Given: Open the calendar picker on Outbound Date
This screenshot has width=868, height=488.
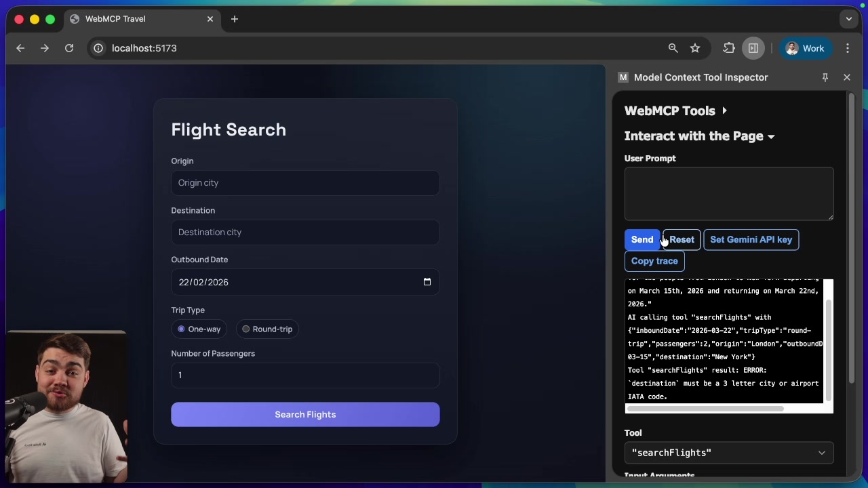Looking at the screenshot, I should [427, 282].
